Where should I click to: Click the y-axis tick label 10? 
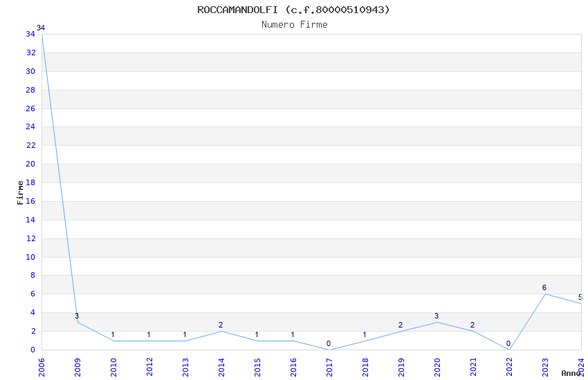click(30, 257)
